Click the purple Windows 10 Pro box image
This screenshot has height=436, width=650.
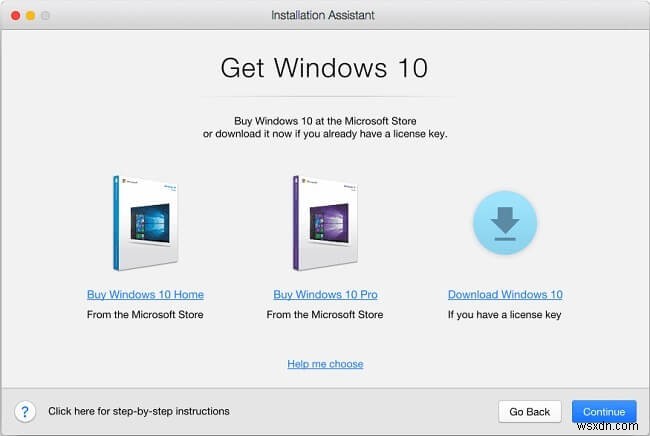[x=325, y=223]
